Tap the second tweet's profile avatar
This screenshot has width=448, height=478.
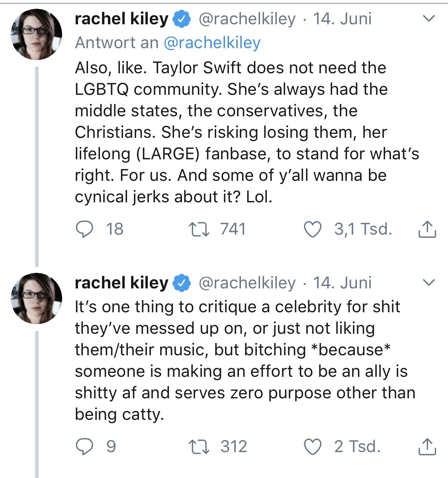pyautogui.click(x=36, y=298)
